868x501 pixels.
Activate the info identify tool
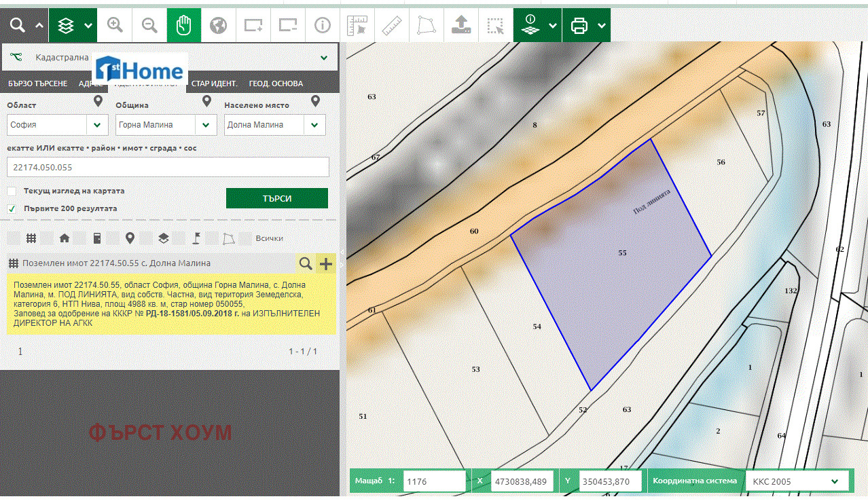point(322,26)
